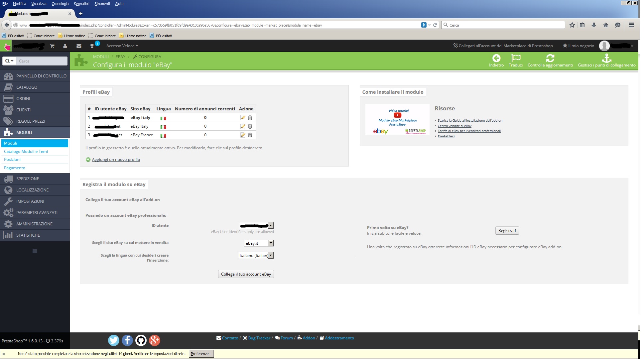
Task: Expand the Accesso Veloce menu
Action: click(122, 46)
